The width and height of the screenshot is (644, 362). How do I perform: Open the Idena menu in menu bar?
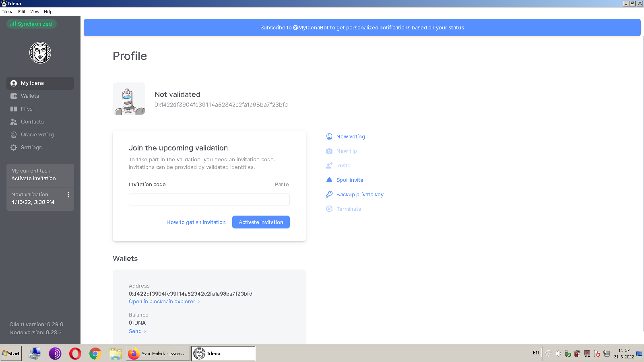click(8, 12)
